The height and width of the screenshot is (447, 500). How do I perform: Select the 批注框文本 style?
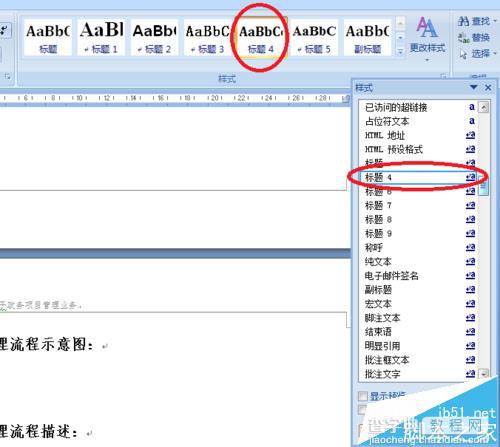pyautogui.click(x=419, y=360)
